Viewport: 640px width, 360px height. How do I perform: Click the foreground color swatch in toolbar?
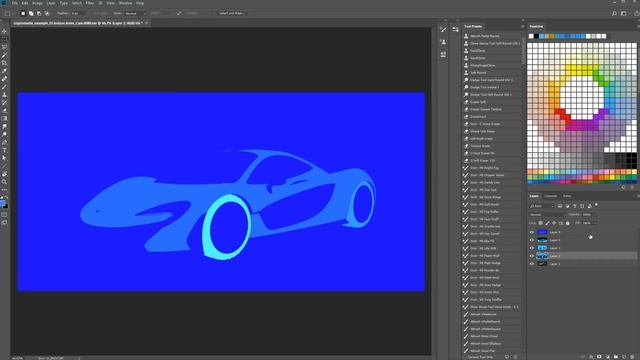click(x=2, y=203)
